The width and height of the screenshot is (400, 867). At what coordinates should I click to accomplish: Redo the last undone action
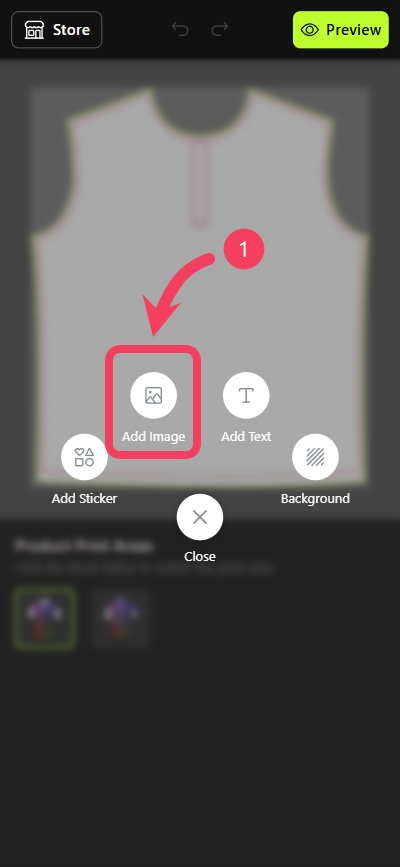pos(220,29)
